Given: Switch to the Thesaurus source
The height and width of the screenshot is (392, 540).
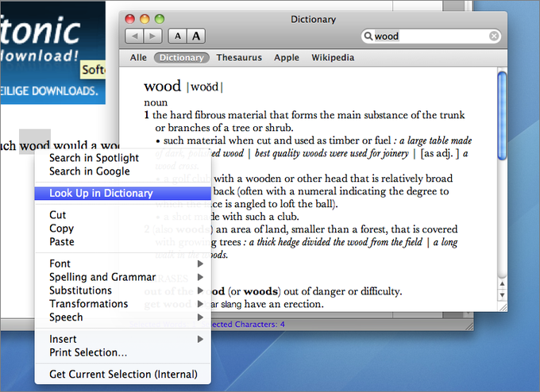Looking at the screenshot, I should point(239,57).
